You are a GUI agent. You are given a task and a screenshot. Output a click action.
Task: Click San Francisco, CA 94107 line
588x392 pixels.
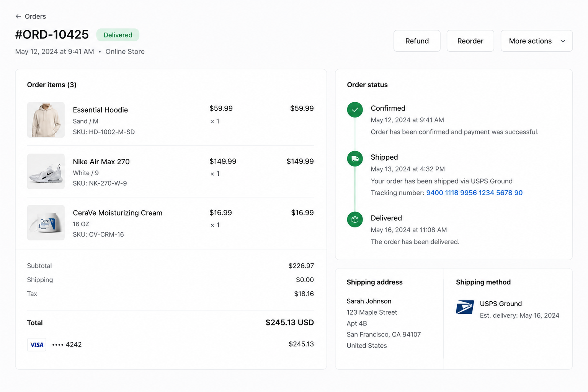tap(384, 335)
